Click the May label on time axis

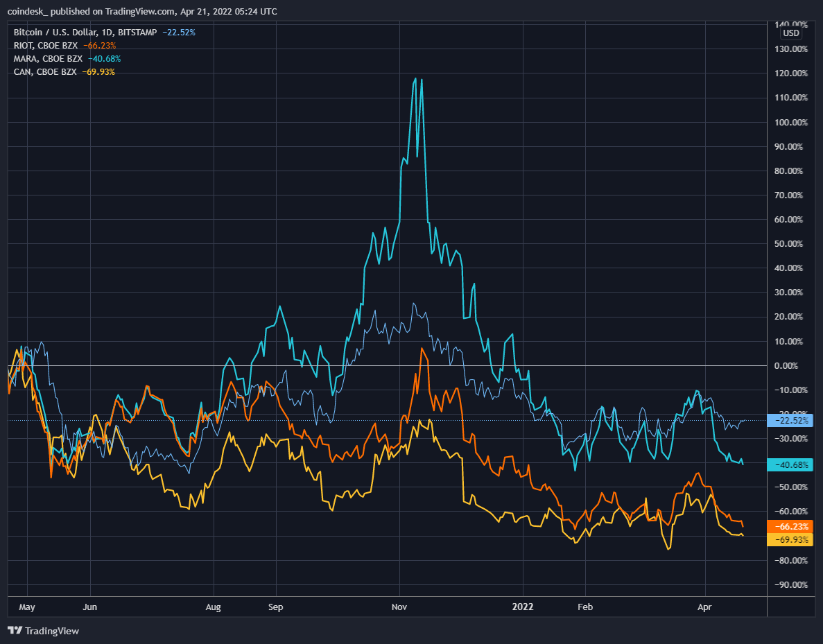click(x=27, y=607)
